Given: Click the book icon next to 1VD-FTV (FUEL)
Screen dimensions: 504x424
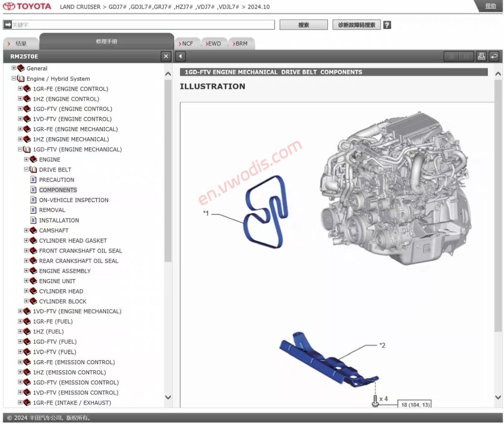Looking at the screenshot, I should (x=27, y=352).
